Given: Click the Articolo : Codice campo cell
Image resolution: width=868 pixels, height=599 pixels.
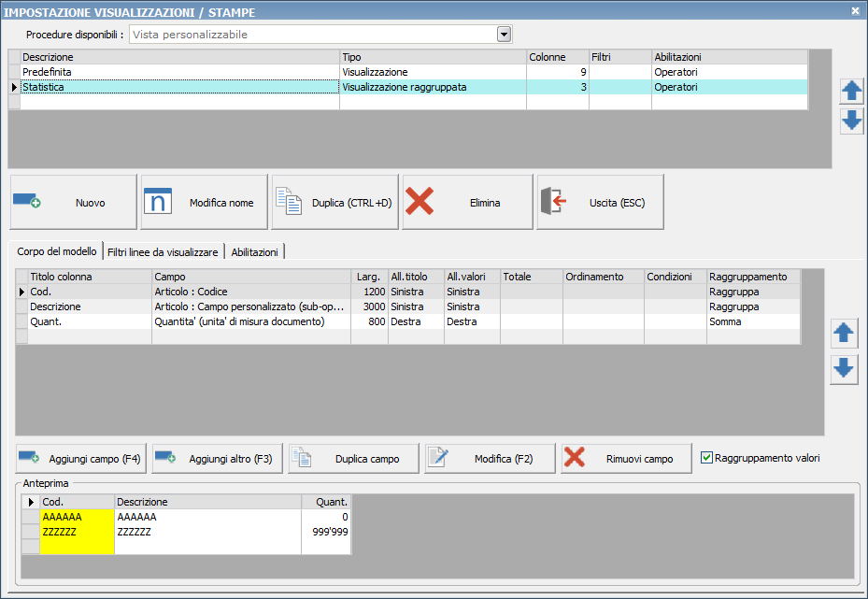Looking at the screenshot, I should coord(251,292).
